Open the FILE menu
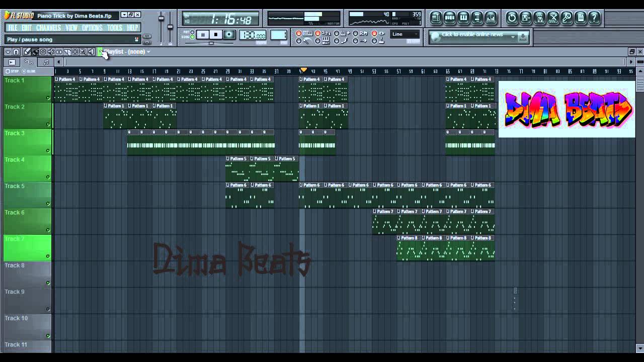 (x=13, y=28)
